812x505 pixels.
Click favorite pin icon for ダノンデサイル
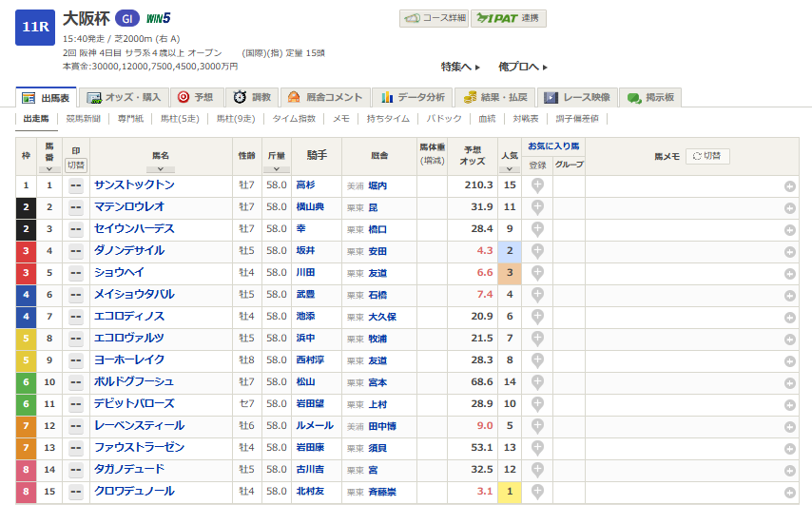click(537, 251)
